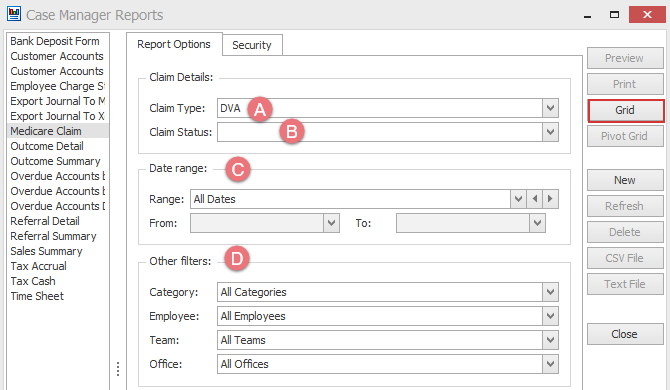Screen dimensions: 670x390
Task: Select the Time Sheet report
Action: click(x=37, y=296)
